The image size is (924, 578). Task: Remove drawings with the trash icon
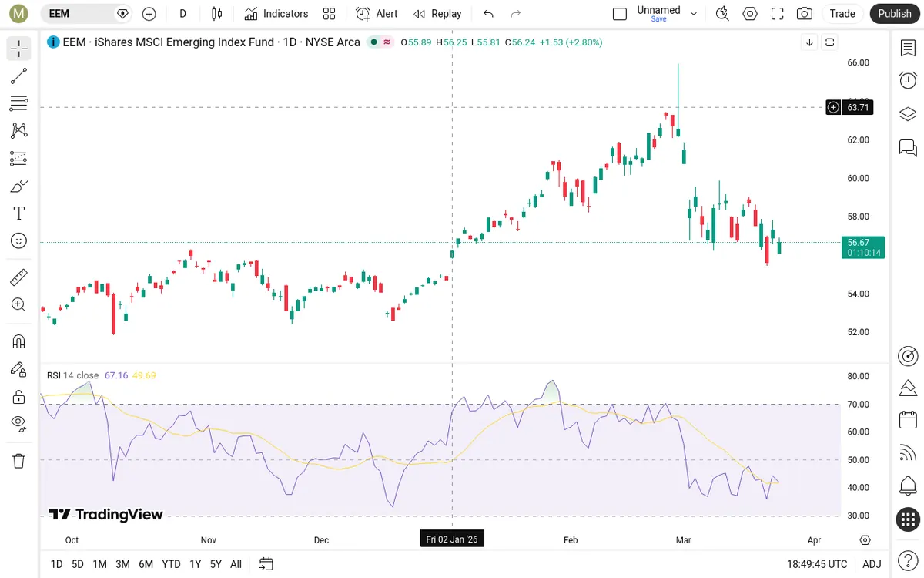[19, 461]
